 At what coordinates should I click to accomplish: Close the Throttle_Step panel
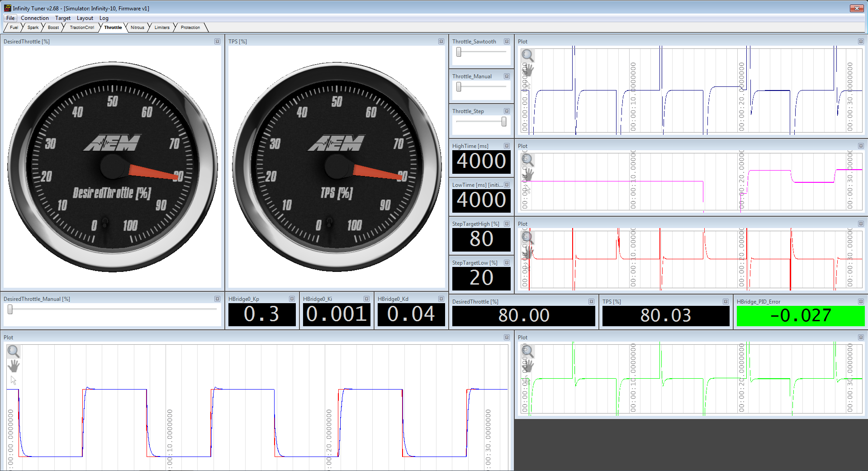(507, 111)
